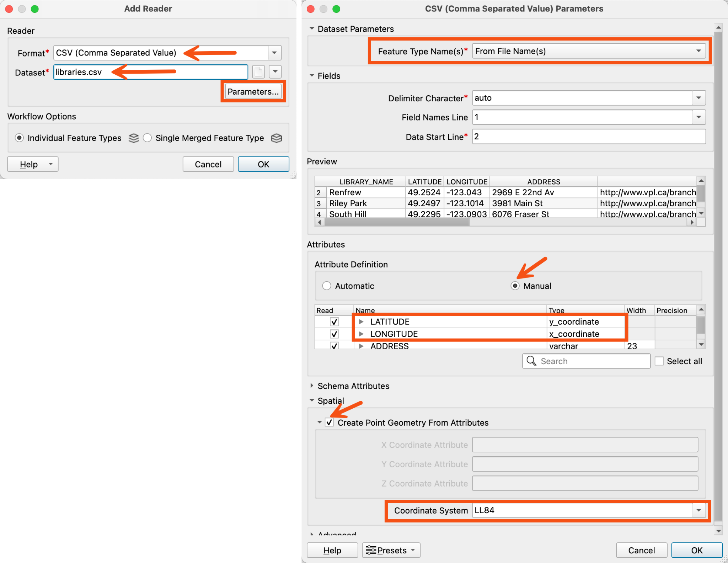Choose Manual attribute definition
The width and height of the screenshot is (728, 563).
pos(515,286)
